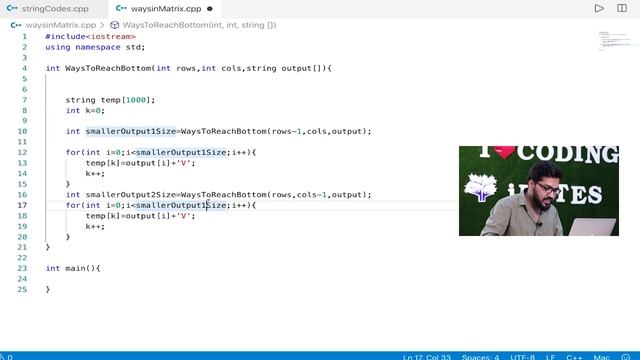Click smallerOutput1Size in line 17 for loop
Viewport: 640px width, 360px height.
(x=181, y=205)
